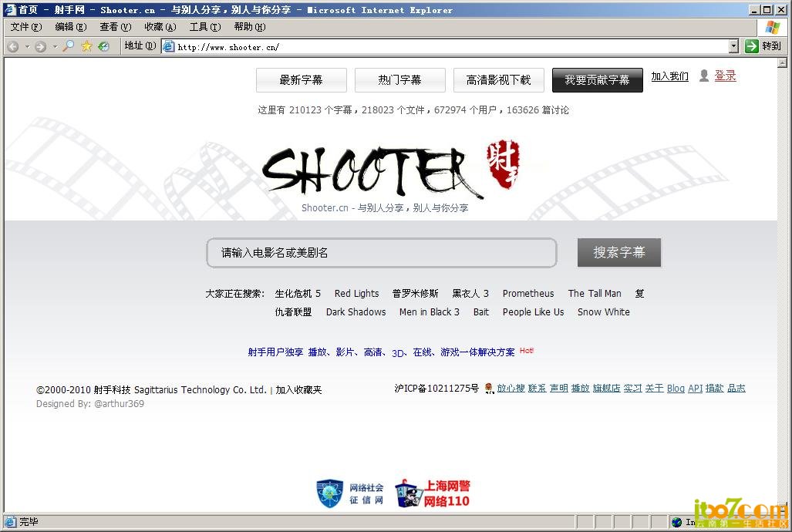Screen dimensions: 792x532
Task: Click the subtitle search input field
Action: (382, 253)
